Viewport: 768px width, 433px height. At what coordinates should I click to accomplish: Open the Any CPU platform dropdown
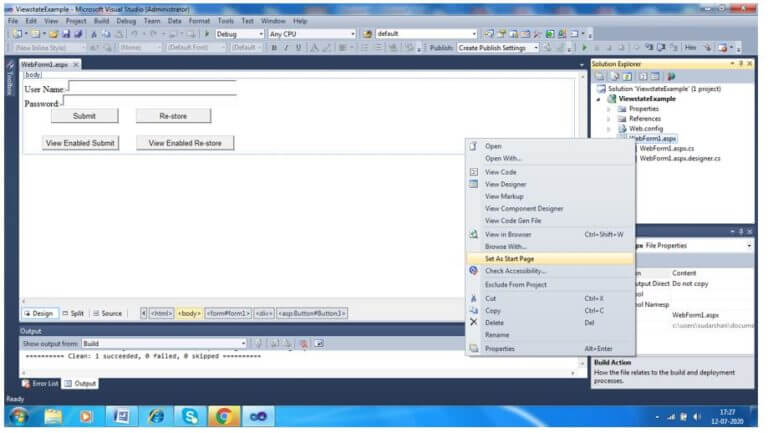coord(312,34)
